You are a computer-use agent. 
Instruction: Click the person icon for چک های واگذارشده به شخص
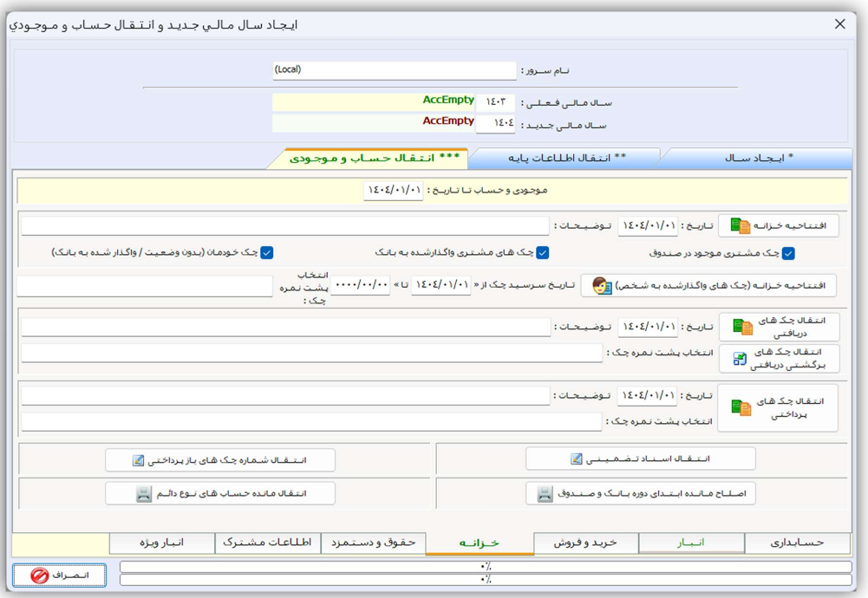pos(602,285)
